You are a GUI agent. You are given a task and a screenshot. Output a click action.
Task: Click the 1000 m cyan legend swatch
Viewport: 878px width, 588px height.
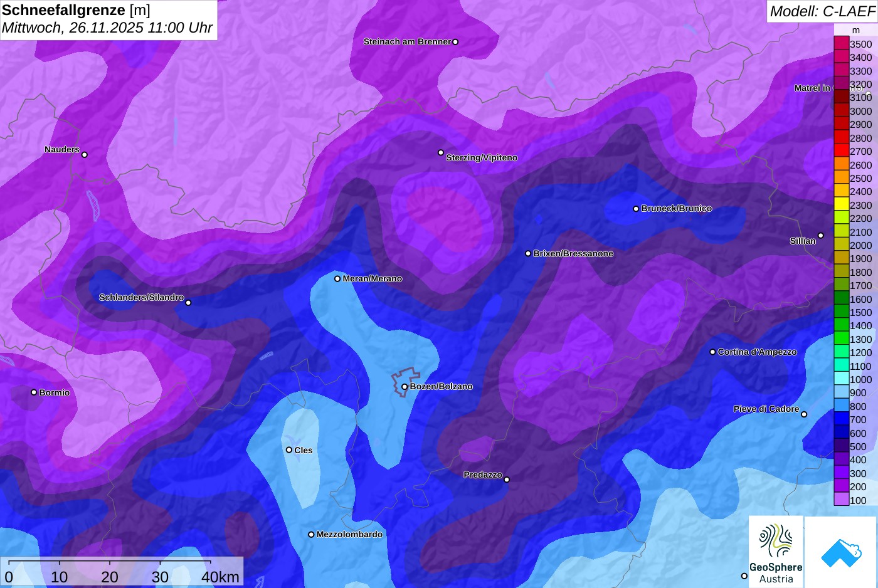click(842, 379)
